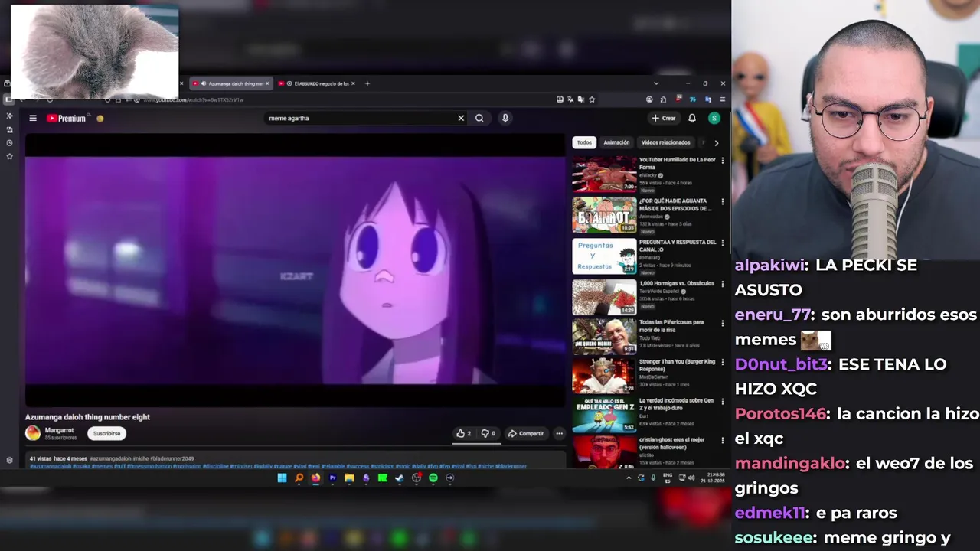Open Preguntas y Respuestas video thumbnail
The image size is (980, 551).
click(x=604, y=256)
